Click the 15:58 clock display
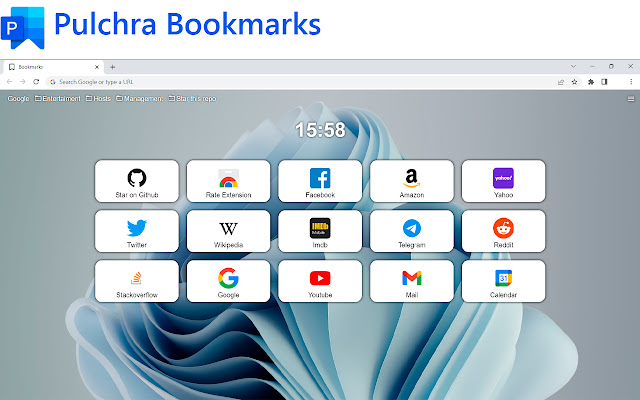The image size is (640, 400). 320,130
